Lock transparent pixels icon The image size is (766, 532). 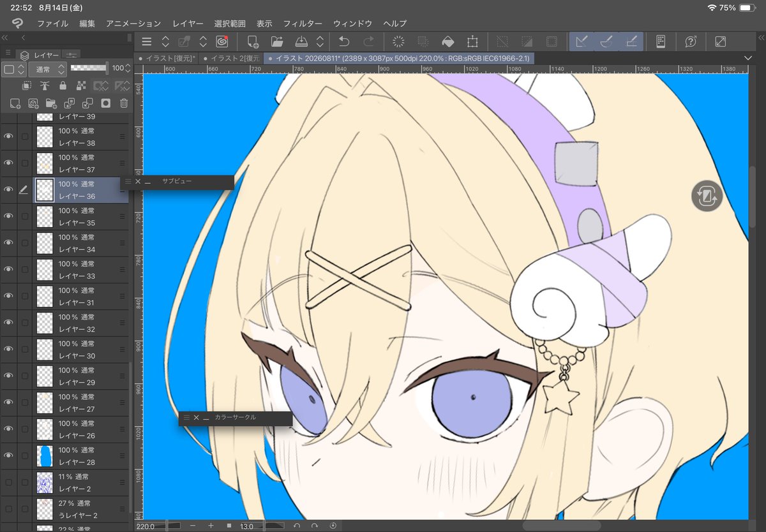[81, 85]
